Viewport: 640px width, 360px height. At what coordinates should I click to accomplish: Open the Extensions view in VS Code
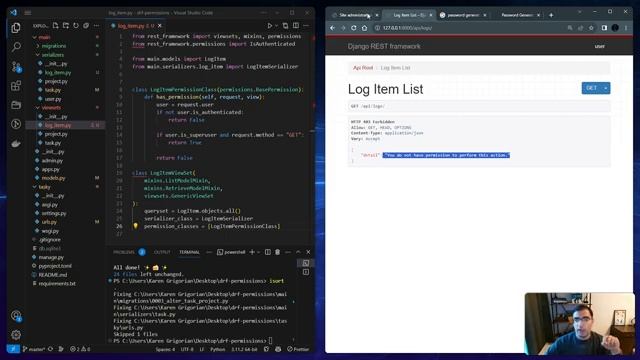16,86
